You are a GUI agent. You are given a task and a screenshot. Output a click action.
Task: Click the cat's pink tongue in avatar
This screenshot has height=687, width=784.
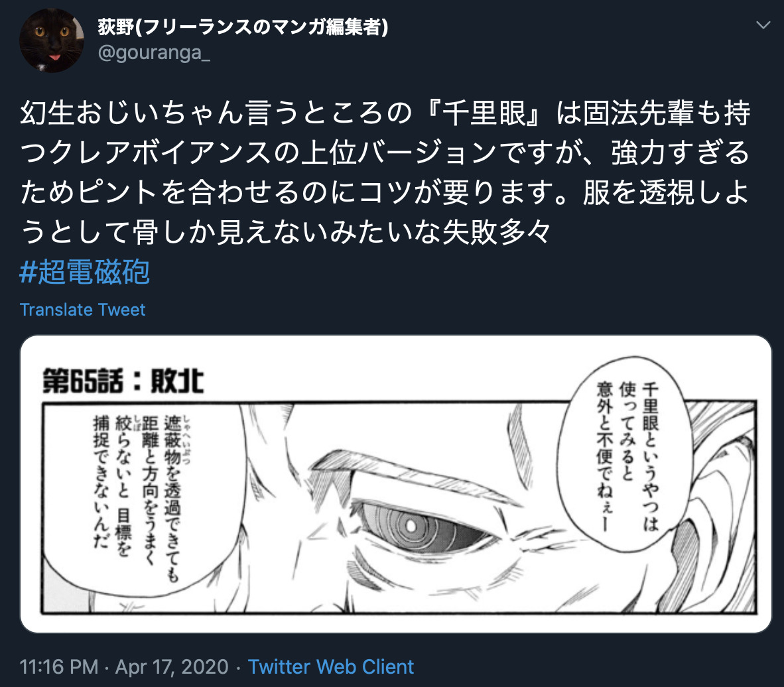(x=54, y=57)
